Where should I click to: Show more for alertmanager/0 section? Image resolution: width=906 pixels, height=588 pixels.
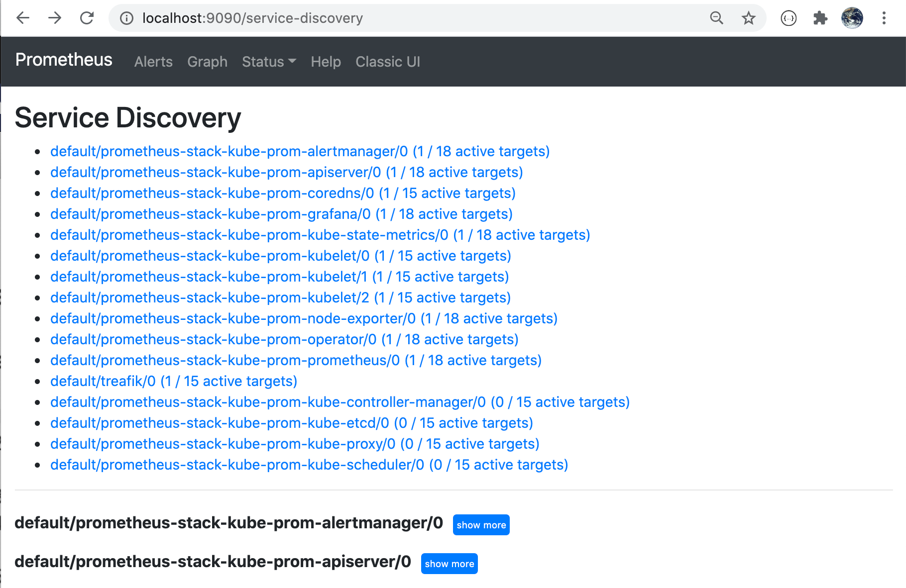[x=481, y=525]
